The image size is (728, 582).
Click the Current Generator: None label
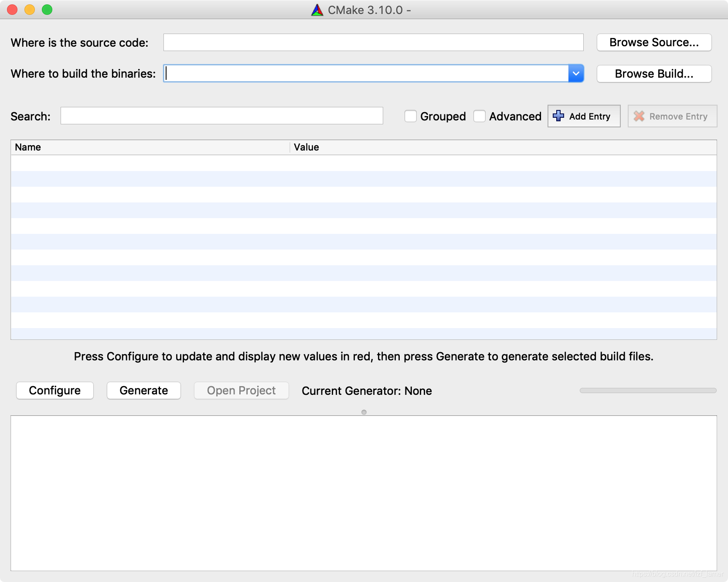367,391
